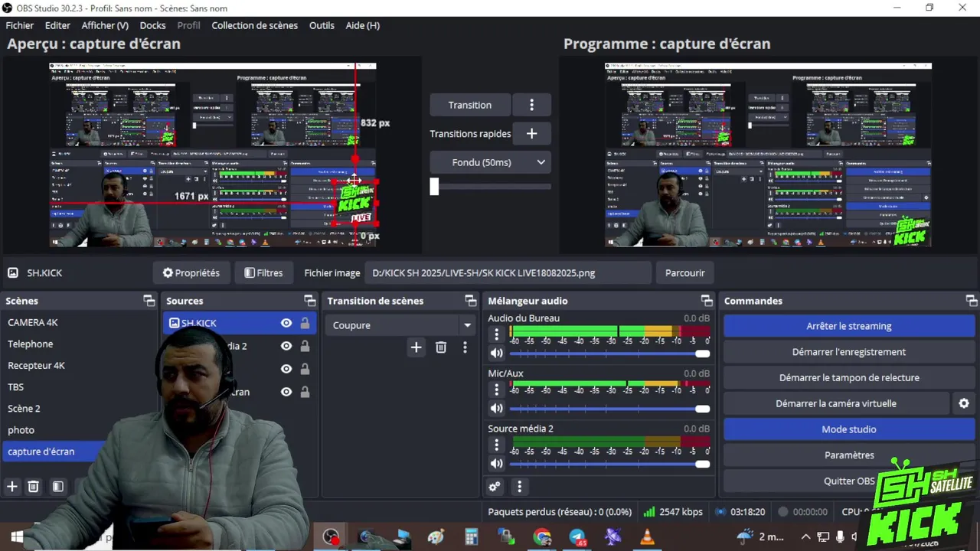
Task: Open Filtres for the selected source
Action: pyautogui.click(x=263, y=272)
